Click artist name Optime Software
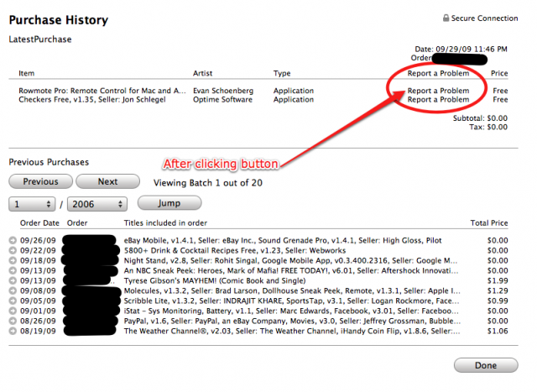This screenshot has width=537, height=392. point(222,100)
